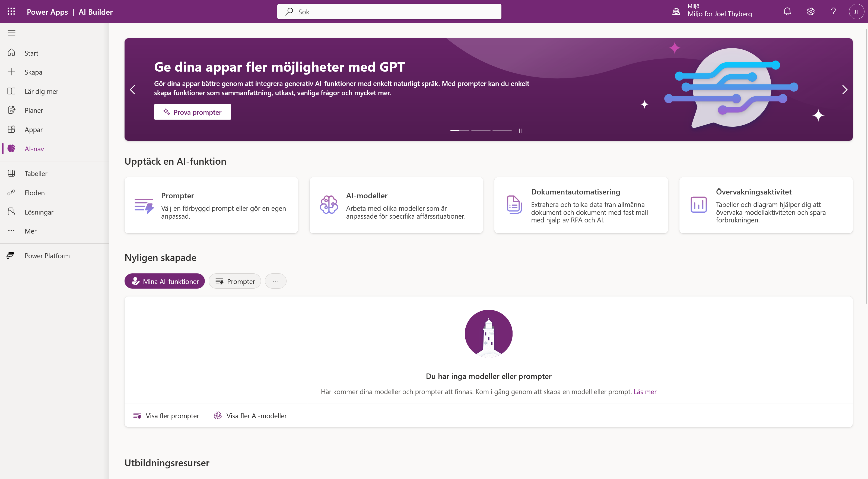868x479 pixels.
Task: Open the JT account avatar
Action: tap(856, 11)
